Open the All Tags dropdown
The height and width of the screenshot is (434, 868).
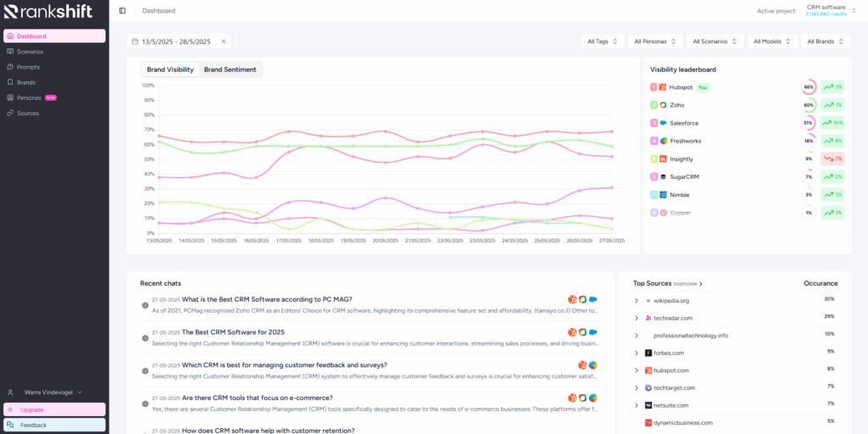tap(603, 42)
